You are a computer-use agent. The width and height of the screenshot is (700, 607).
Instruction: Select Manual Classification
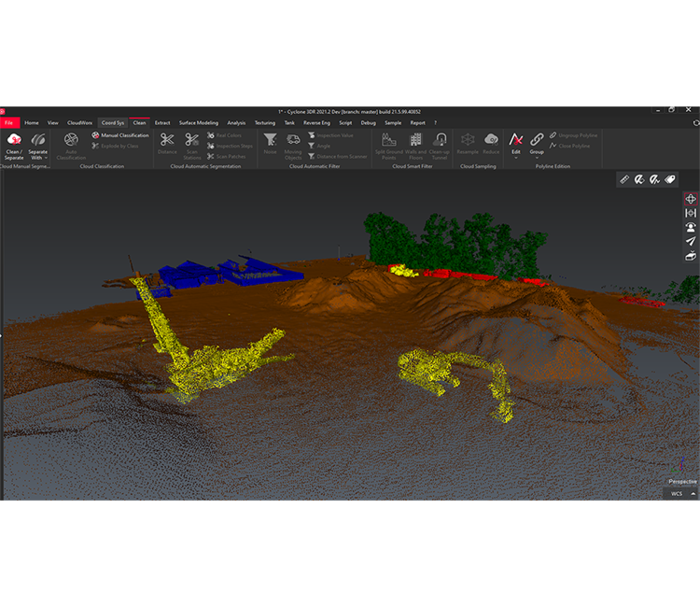[121, 135]
